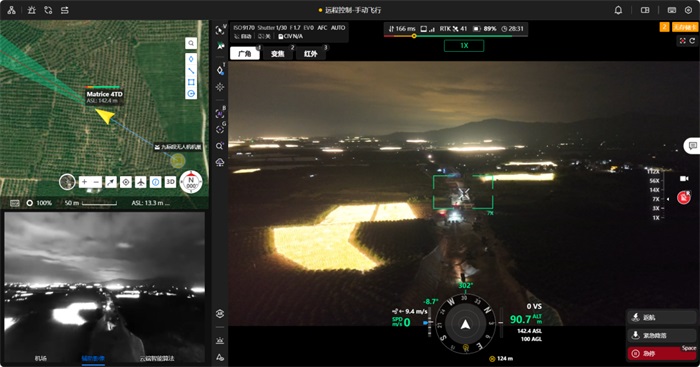Switch map layer via satellite thumbnail
The image size is (700, 367).
tap(67, 182)
